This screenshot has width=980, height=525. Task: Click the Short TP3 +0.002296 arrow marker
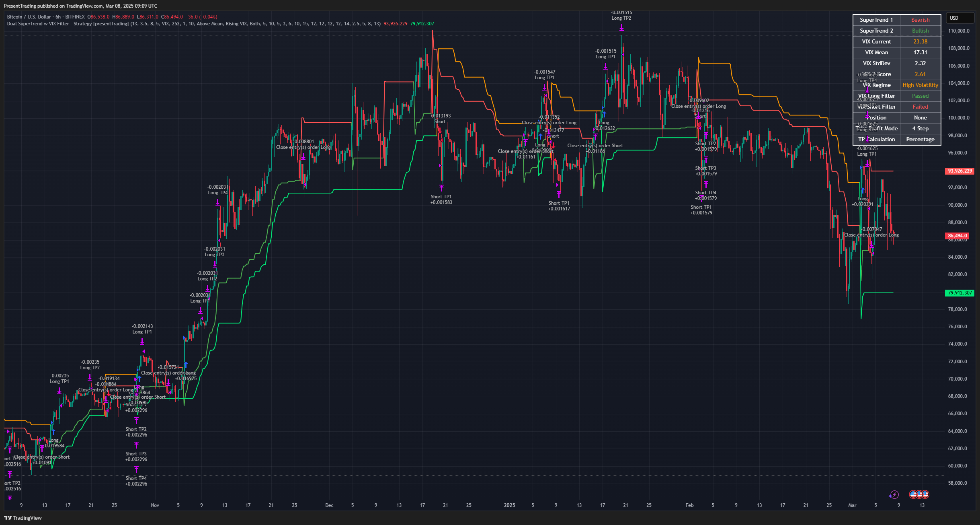[x=136, y=445]
